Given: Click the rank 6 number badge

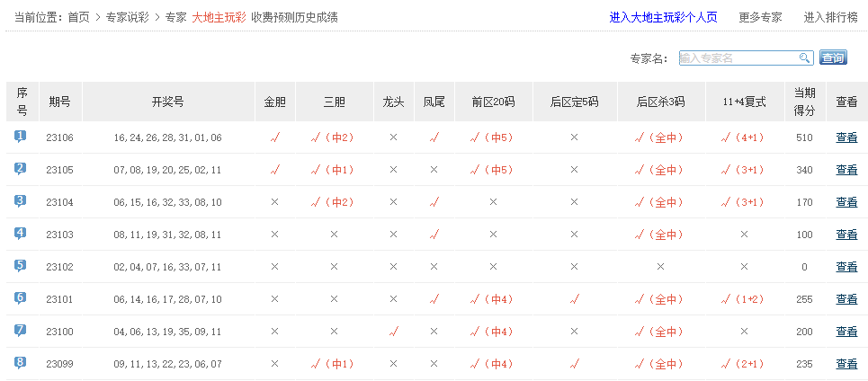Looking at the screenshot, I should point(20,298).
